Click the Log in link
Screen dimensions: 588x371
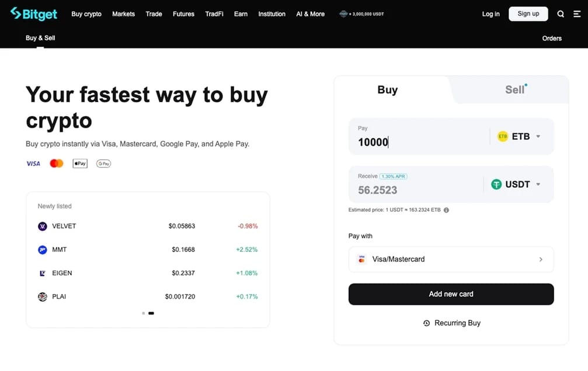pos(490,14)
